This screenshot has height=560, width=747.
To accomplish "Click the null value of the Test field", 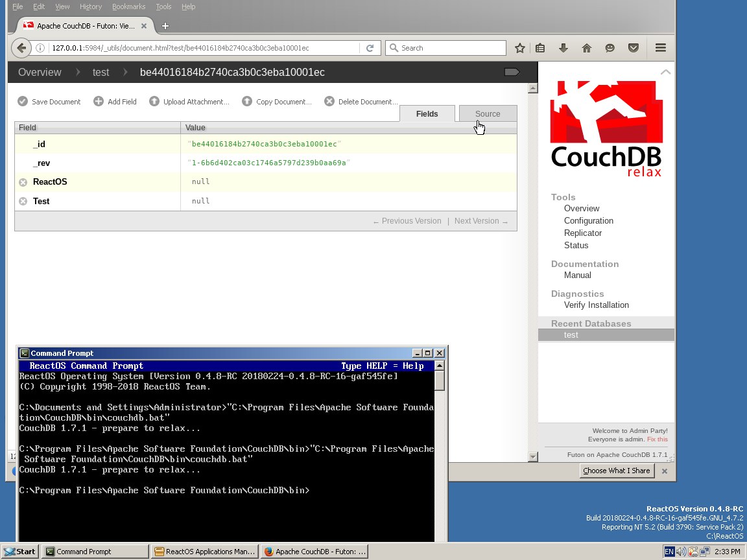I will pyautogui.click(x=200, y=201).
